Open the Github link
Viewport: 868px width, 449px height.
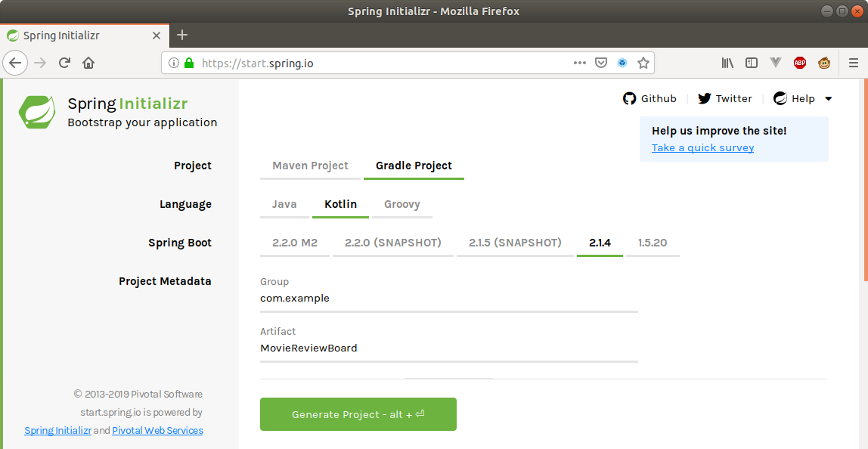coord(649,98)
